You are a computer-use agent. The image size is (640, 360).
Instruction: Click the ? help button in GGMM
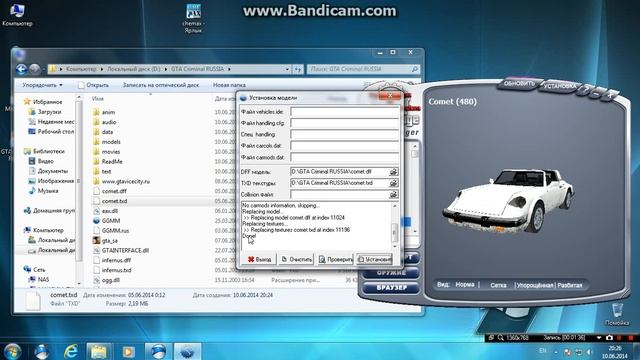click(586, 91)
